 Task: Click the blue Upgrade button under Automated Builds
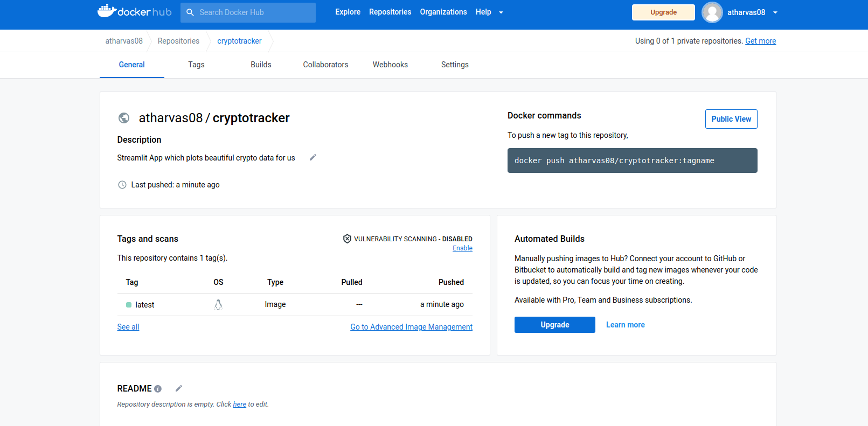555,325
